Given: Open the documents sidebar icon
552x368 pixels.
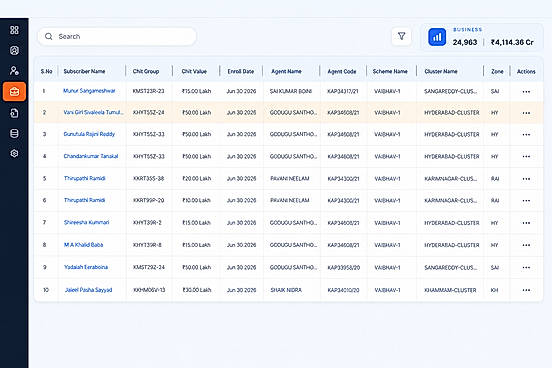Looking at the screenshot, I should pos(14,113).
